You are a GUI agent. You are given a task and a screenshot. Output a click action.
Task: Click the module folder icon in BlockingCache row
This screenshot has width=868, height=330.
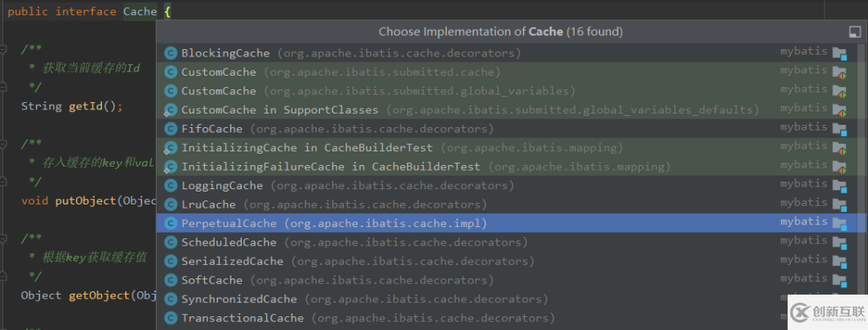pos(840,53)
